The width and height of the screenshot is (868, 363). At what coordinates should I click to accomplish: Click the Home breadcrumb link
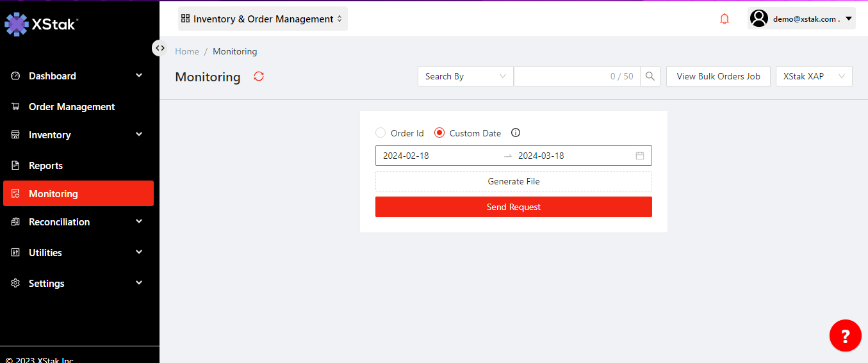[x=187, y=51]
